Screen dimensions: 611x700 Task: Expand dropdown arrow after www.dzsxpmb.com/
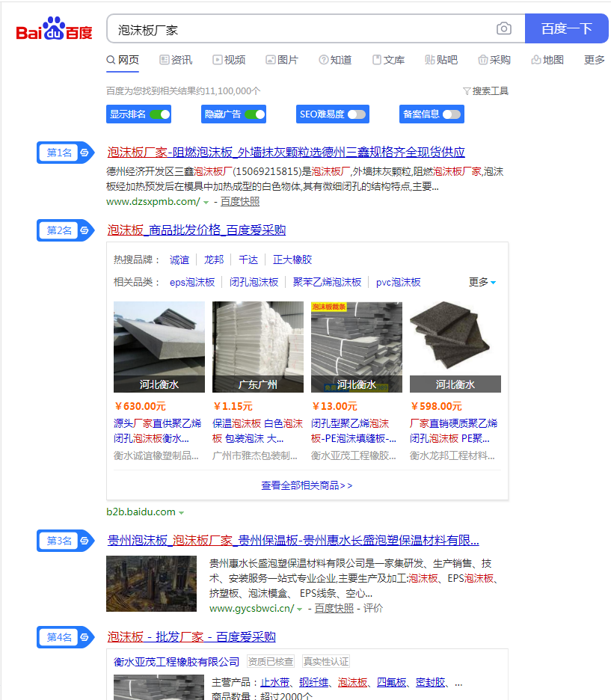coord(206,202)
